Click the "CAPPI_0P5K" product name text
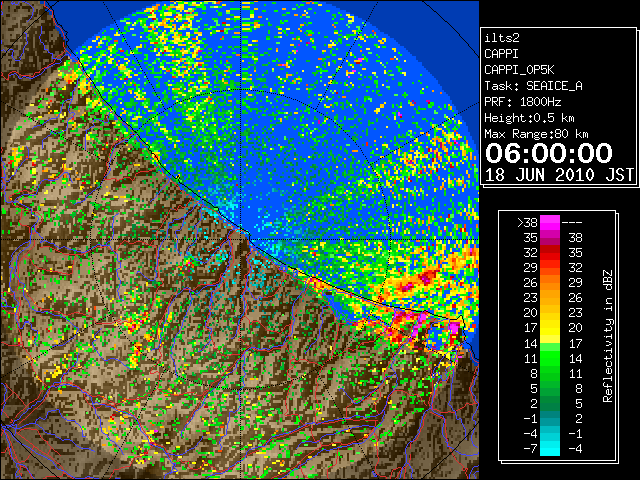Image resolution: width=640 pixels, height=480 pixels. (x=519, y=70)
